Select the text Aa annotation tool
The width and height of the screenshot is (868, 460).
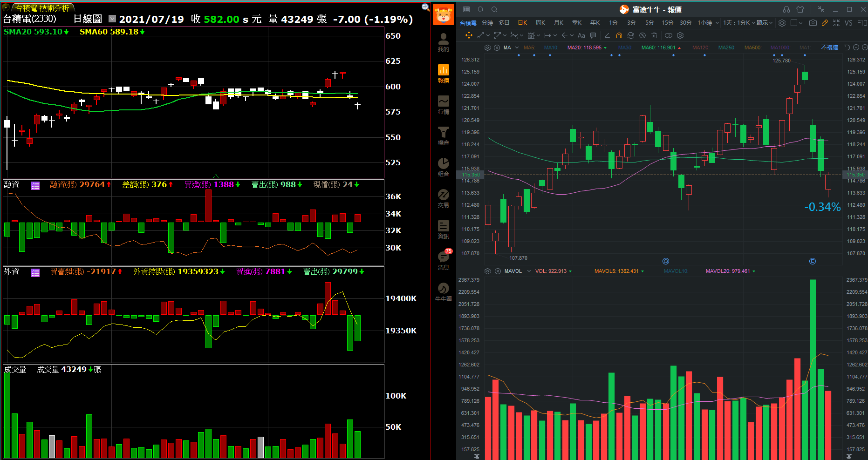(581, 35)
